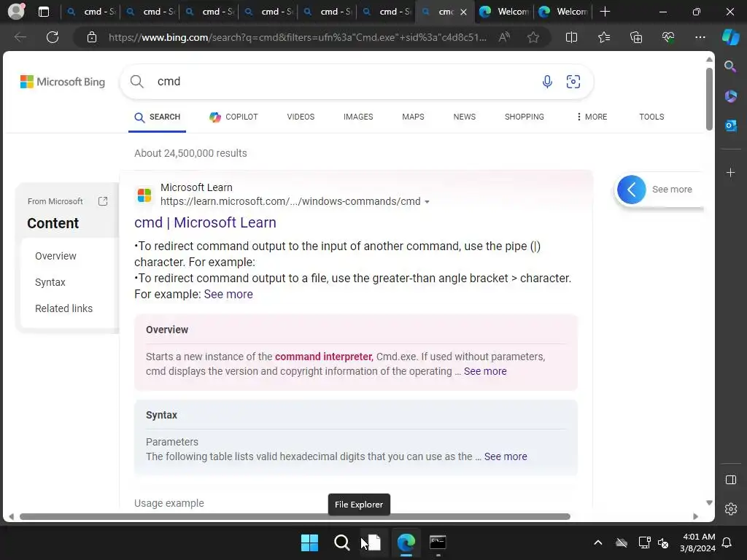Click horizontal scrollbar right arrow
Viewport: 747px width, 560px height.
coord(695,517)
